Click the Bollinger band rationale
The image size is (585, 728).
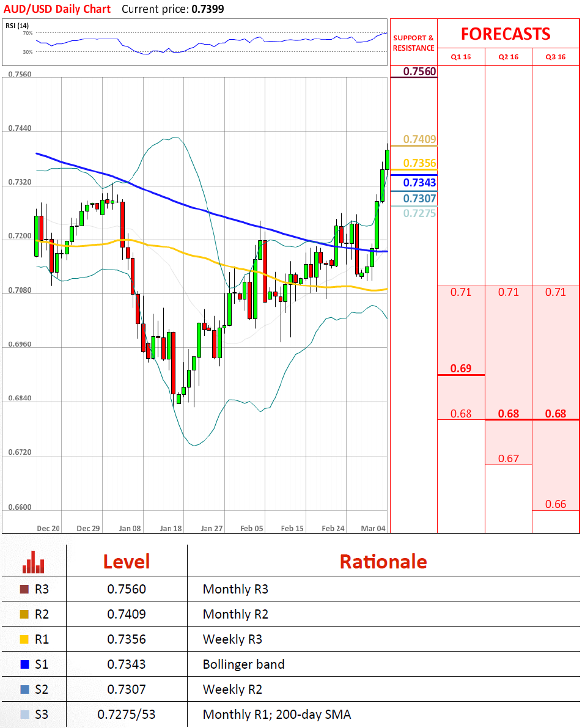tap(243, 664)
